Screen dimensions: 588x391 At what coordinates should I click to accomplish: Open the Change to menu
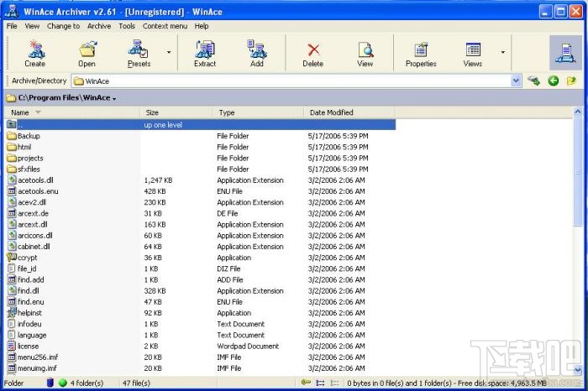[63, 26]
